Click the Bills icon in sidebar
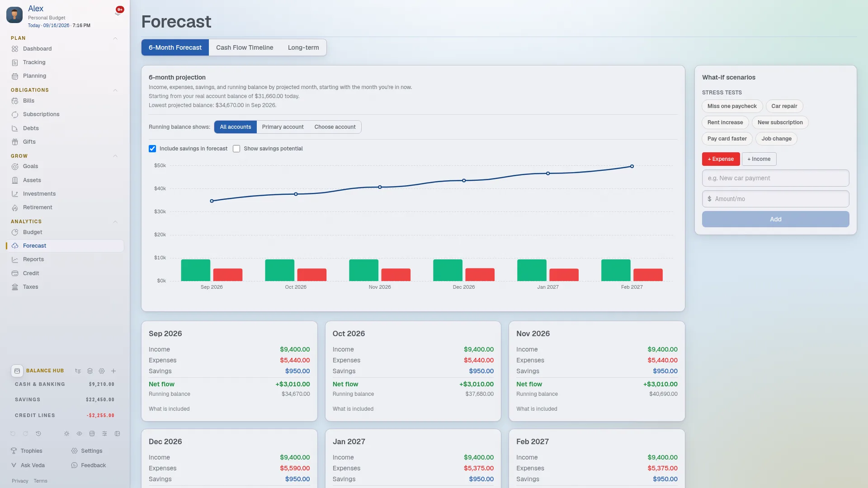The height and width of the screenshot is (488, 868). point(15,101)
